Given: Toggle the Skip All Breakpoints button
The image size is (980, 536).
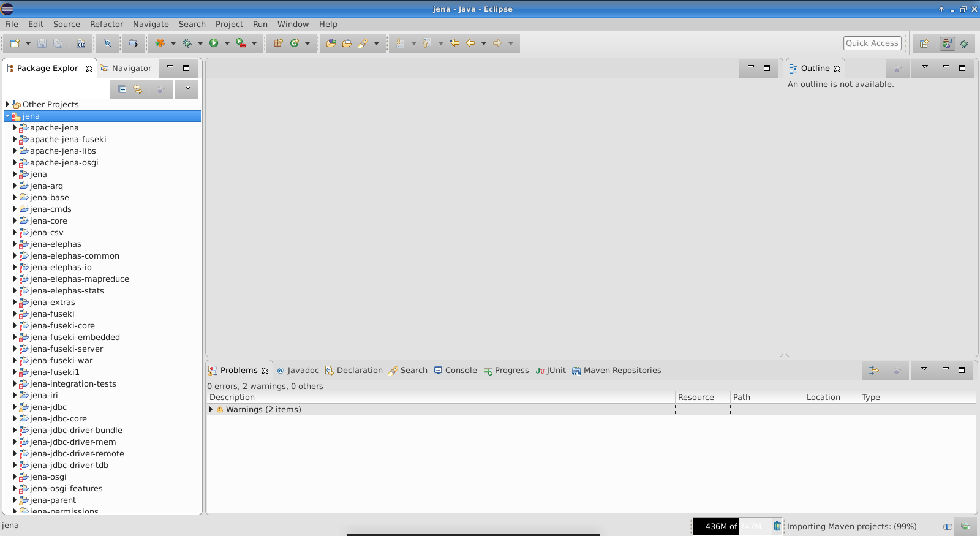Looking at the screenshot, I should pos(107,43).
